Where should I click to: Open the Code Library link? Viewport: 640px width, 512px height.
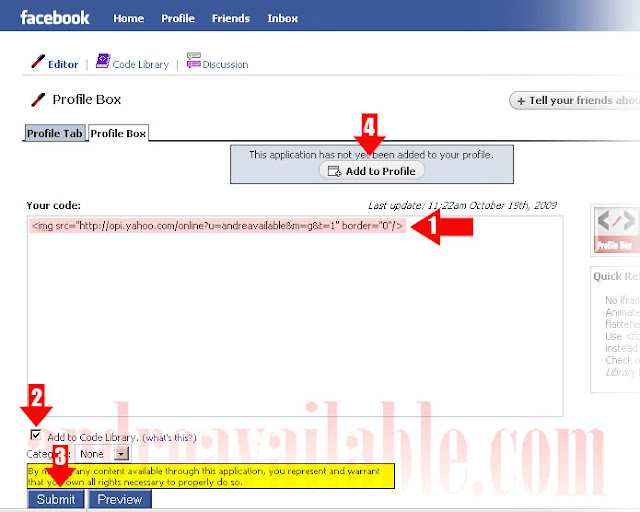coord(140,65)
